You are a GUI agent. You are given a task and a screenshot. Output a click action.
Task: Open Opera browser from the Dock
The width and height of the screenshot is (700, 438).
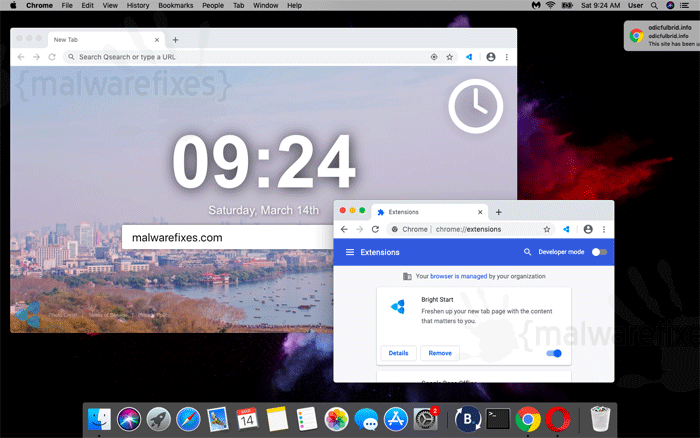[x=557, y=419]
